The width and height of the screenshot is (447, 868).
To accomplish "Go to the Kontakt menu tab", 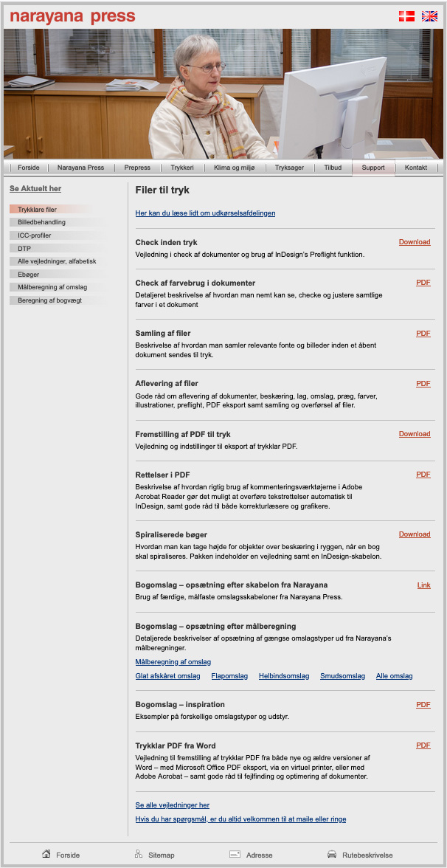I will [x=416, y=167].
